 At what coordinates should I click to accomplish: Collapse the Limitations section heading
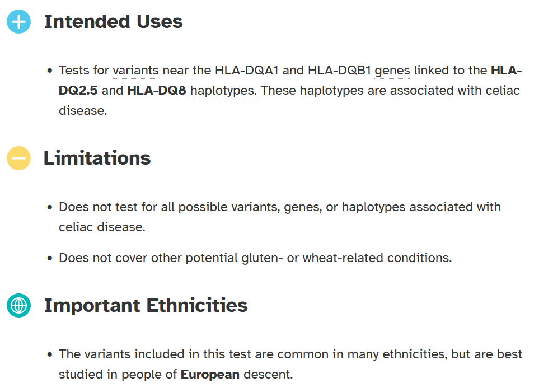97,158
